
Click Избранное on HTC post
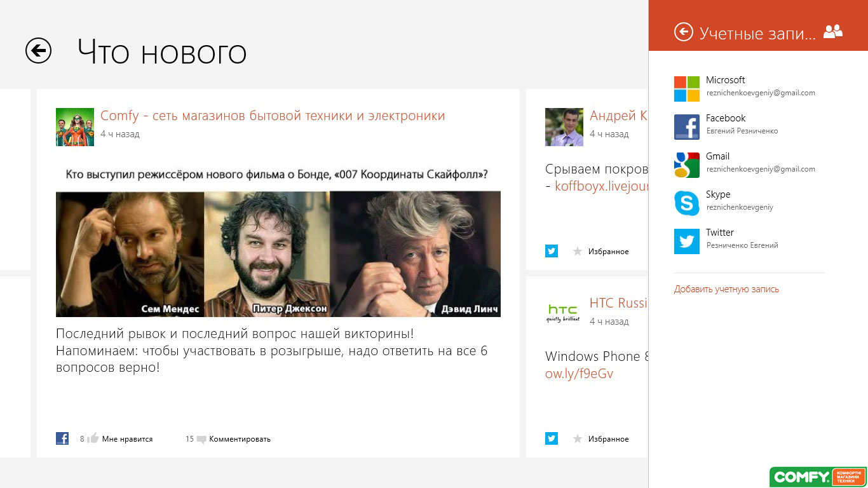tap(608, 439)
